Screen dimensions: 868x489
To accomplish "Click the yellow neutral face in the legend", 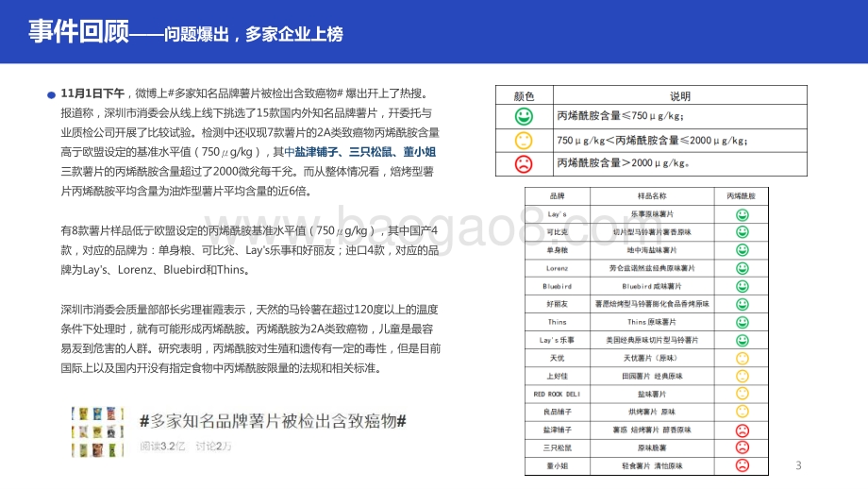I will 524,141.
